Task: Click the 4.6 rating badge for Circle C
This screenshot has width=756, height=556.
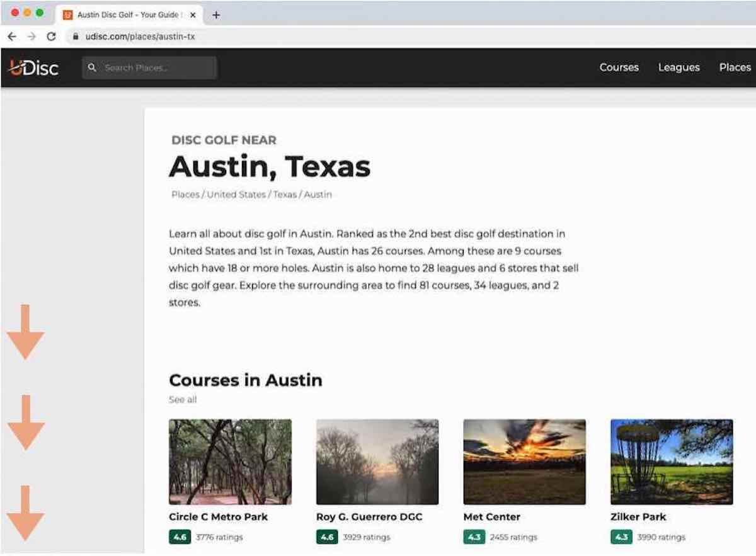Action: click(x=180, y=537)
